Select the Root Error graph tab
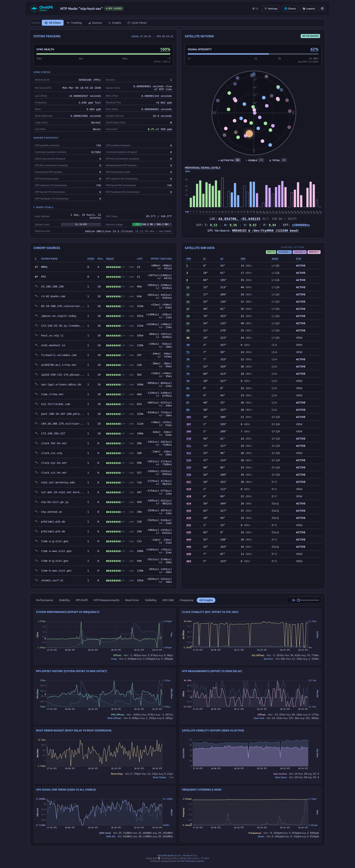Viewport: 355px width, 868px height. [x=132, y=600]
